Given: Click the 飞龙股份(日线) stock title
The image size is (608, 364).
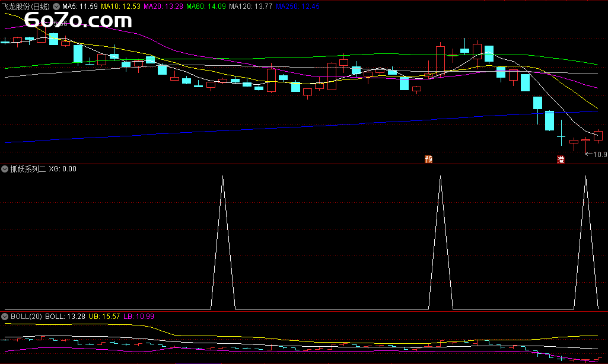Looking at the screenshot, I should [x=26, y=7].
